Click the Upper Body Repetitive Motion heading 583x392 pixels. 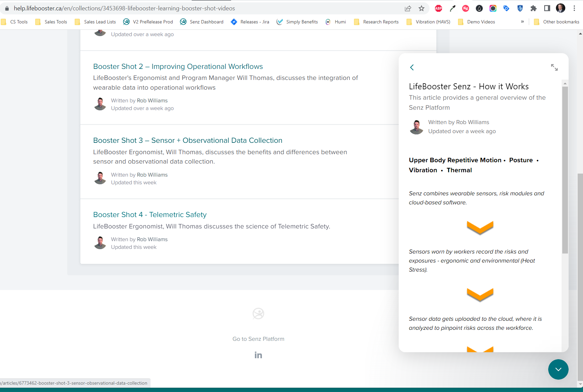[455, 160]
